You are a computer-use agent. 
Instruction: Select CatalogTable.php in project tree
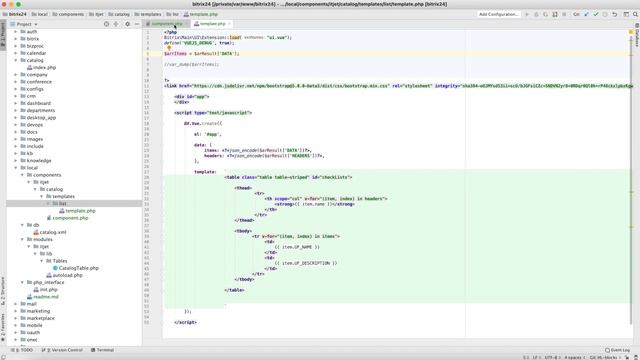click(76, 268)
